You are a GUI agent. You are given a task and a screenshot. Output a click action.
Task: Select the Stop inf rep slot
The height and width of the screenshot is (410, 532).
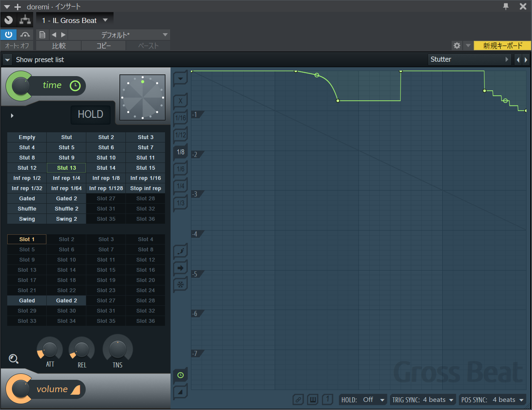click(x=145, y=188)
